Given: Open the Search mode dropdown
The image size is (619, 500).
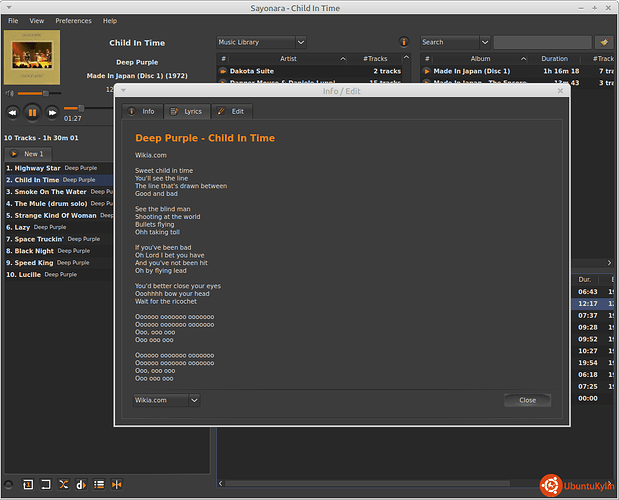Looking at the screenshot, I should [455, 42].
